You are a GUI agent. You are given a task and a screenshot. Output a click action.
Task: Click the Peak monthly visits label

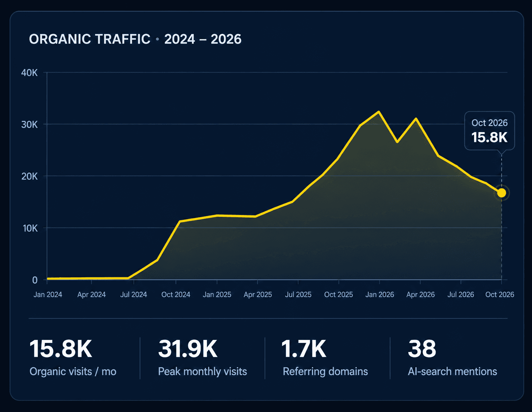pos(202,371)
